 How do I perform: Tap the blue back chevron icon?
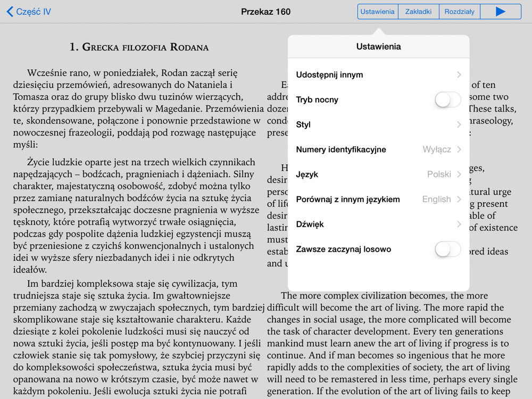[x=10, y=12]
